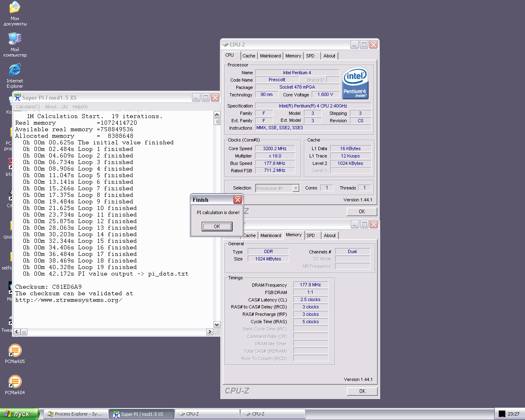Open Calculate menu in Super PI

(x=28, y=107)
